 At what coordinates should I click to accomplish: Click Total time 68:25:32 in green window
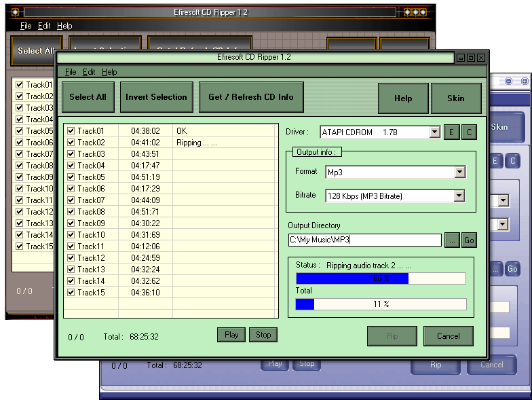[x=144, y=337]
